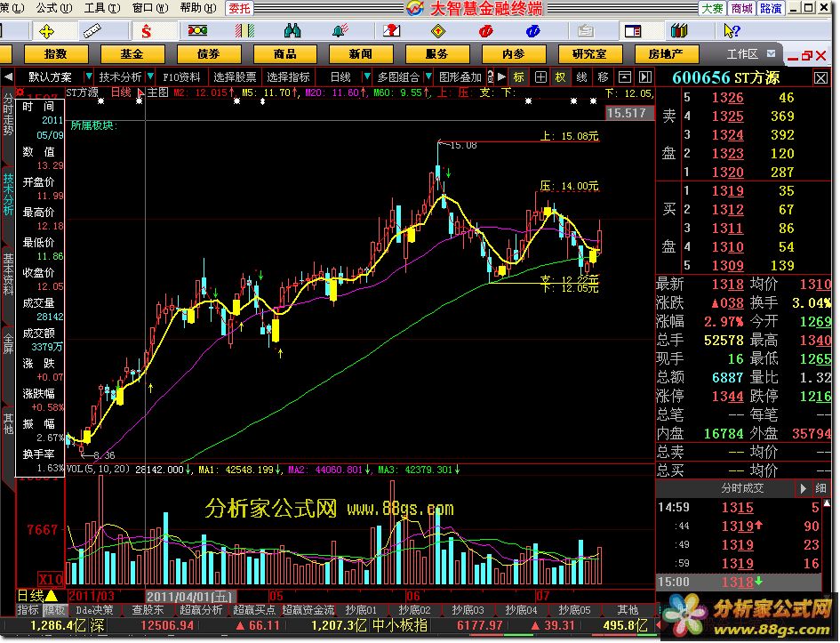Click the striped color bars icon
Viewport: 840px width, 643px height.
pyautogui.click(x=244, y=31)
